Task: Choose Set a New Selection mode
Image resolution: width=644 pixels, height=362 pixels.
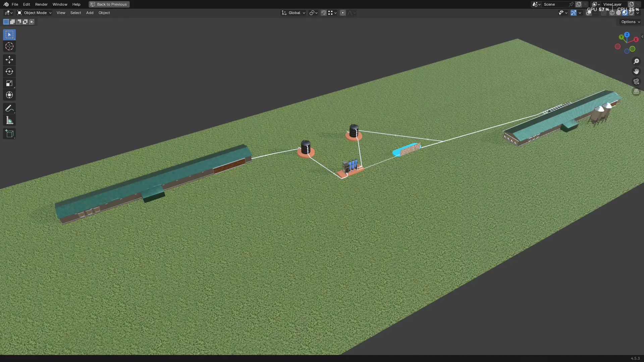Action: click(6, 22)
